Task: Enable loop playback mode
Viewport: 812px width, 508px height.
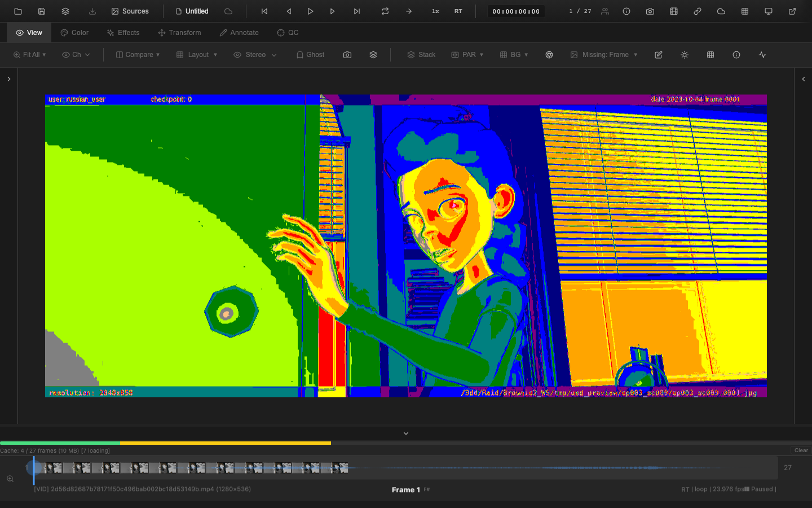Action: [385, 11]
